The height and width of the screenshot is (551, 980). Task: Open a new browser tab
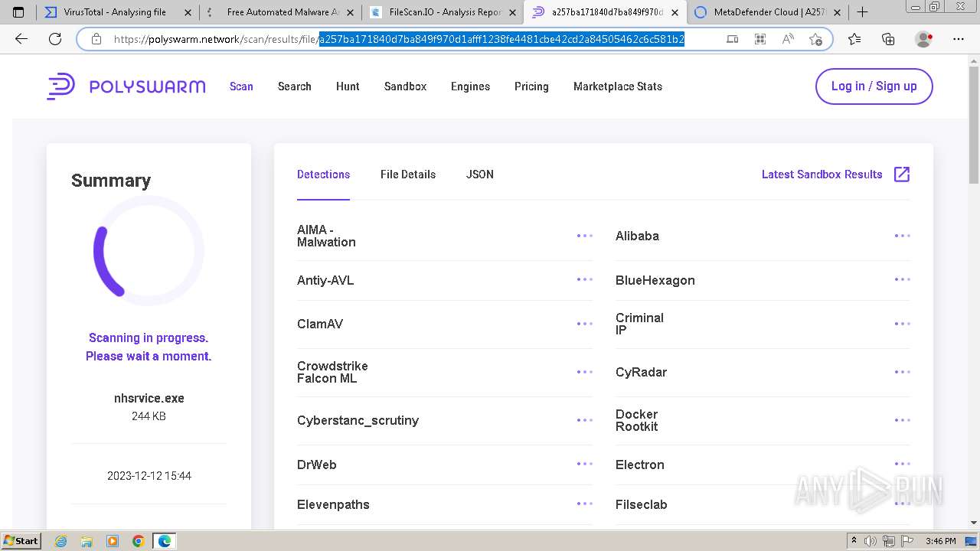(862, 12)
